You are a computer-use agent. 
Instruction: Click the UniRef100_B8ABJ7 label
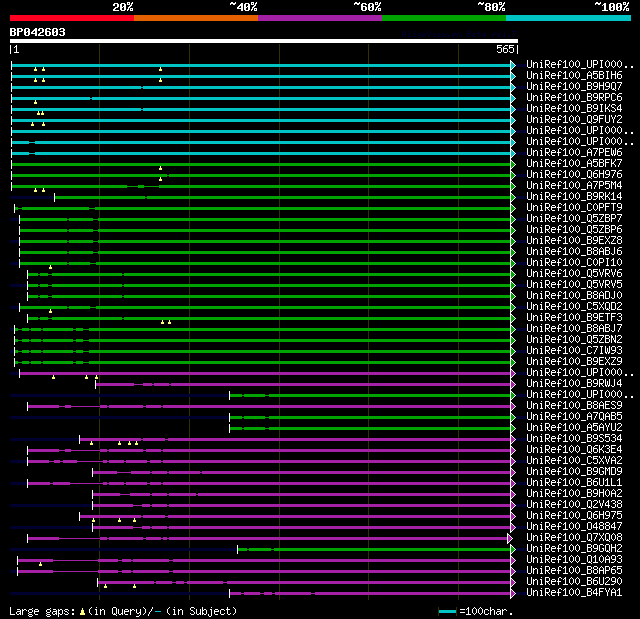tap(574, 329)
